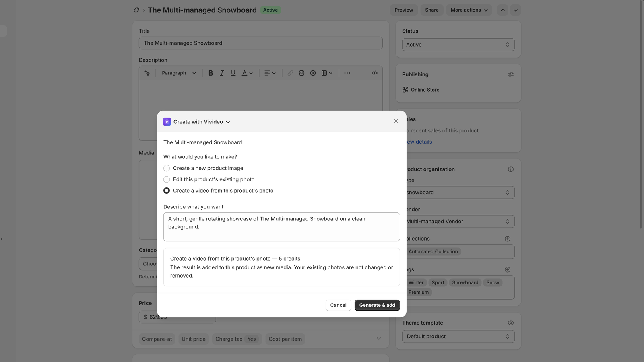Close the Create with Vivideo dialog
Image resolution: width=644 pixels, height=362 pixels.
tap(396, 121)
